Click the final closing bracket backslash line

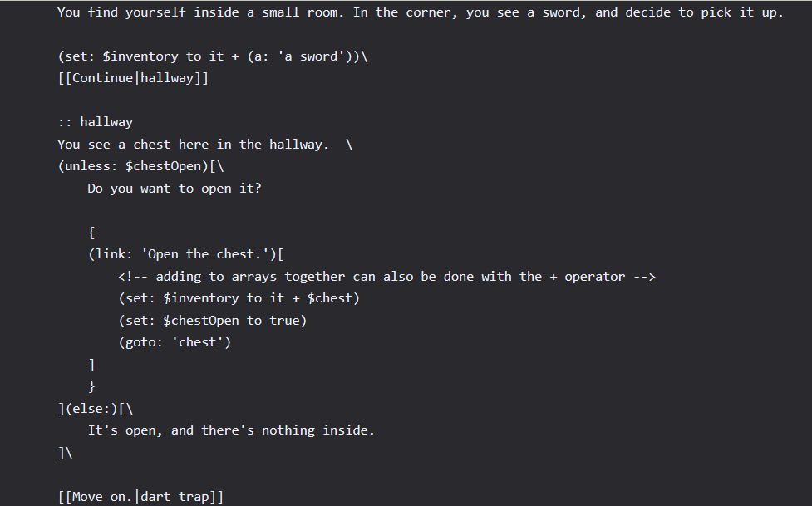[x=66, y=453]
